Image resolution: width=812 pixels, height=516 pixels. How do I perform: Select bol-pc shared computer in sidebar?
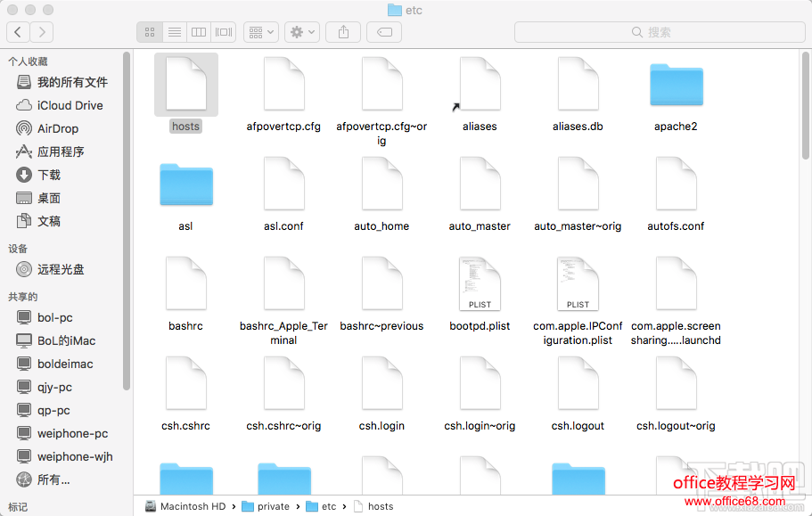[54, 317]
